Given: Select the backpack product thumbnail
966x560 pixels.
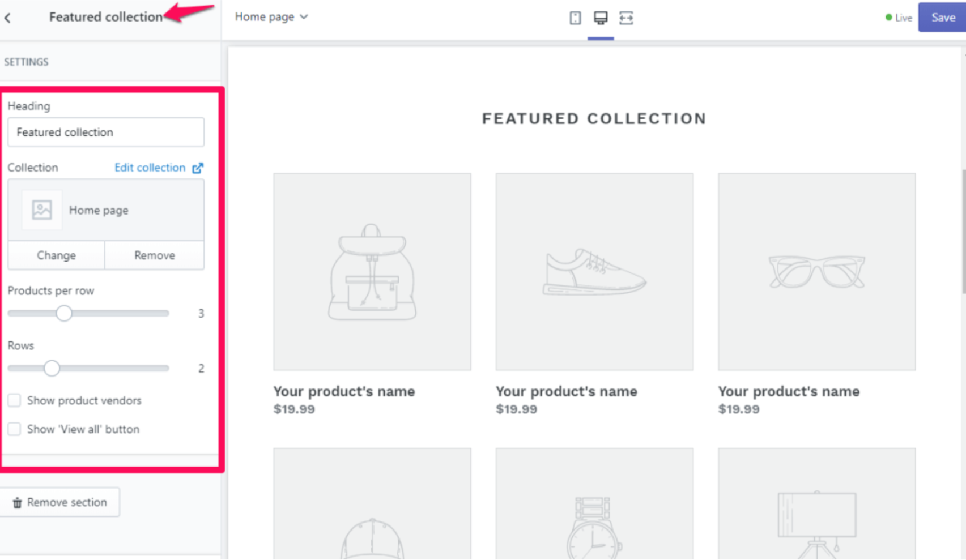Looking at the screenshot, I should tap(372, 272).
